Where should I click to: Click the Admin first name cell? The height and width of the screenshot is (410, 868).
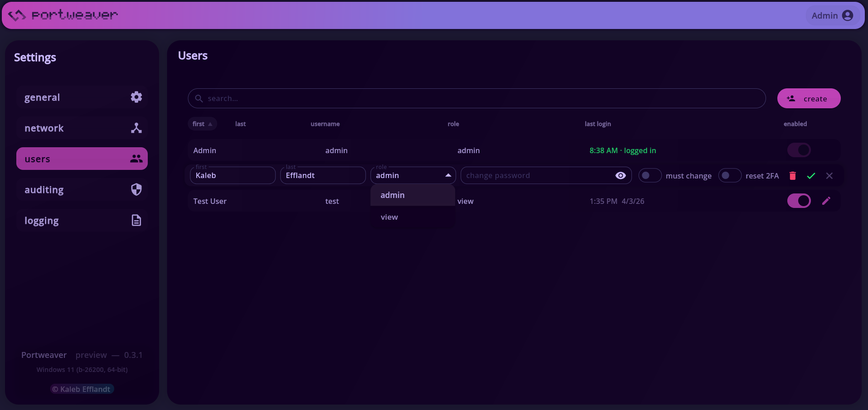(204, 150)
